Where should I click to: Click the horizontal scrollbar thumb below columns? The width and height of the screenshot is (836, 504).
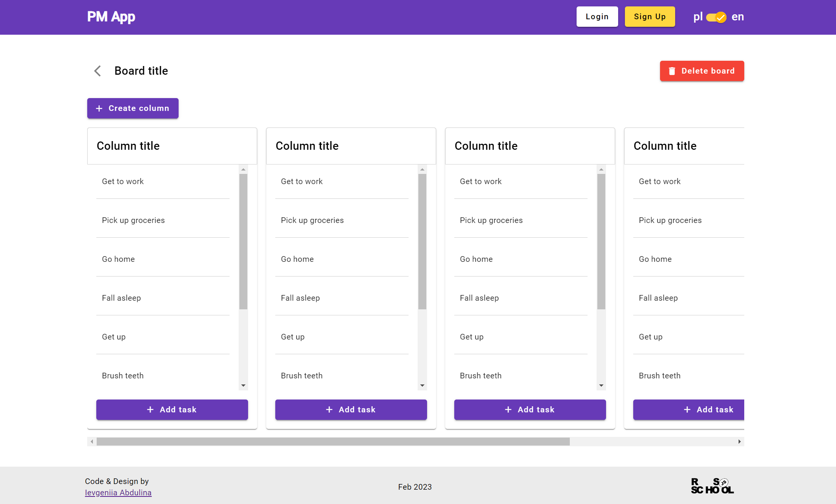(x=332, y=441)
